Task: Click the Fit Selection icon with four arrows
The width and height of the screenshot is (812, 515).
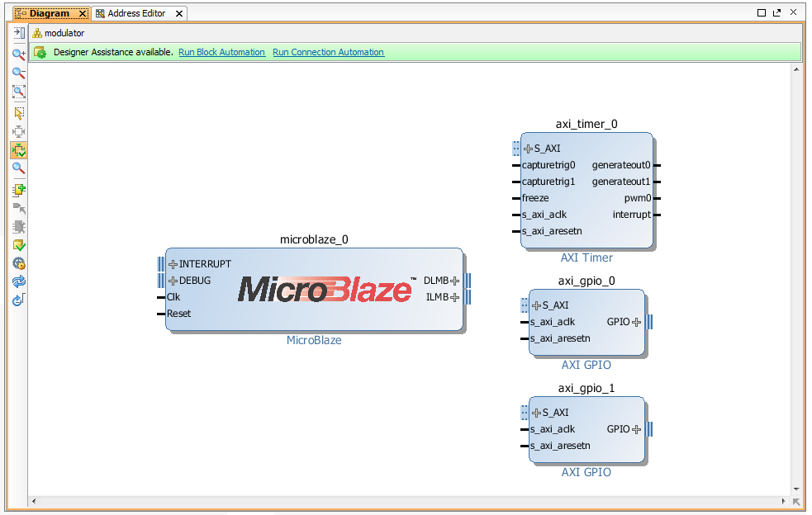Action: click(x=19, y=131)
